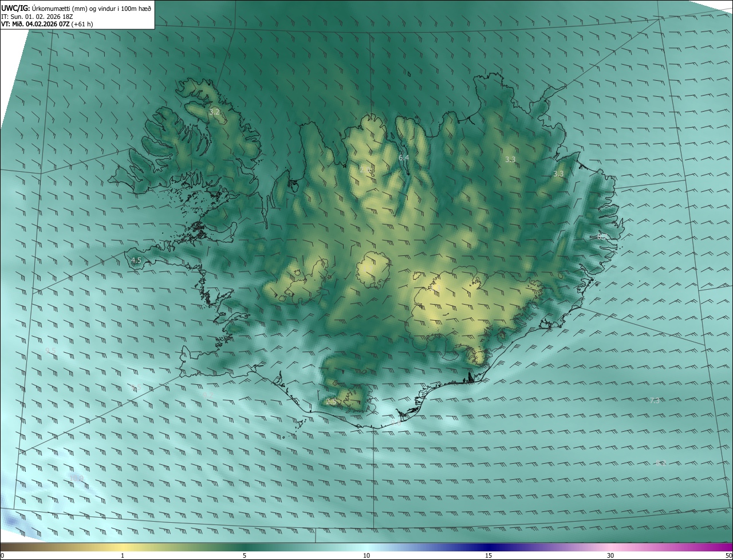This screenshot has width=733, height=560.
Task: Click the "3.2" value label in the Westfjords
Action: [215, 112]
